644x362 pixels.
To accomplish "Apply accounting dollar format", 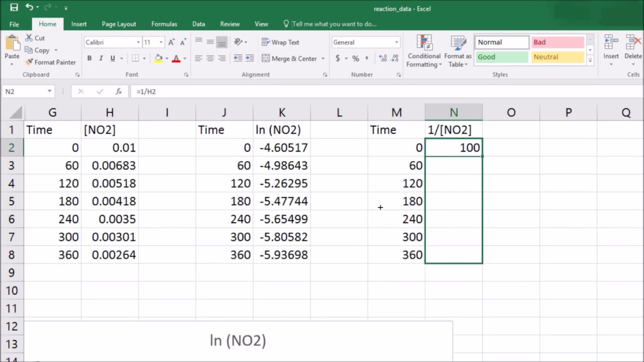I will point(338,58).
